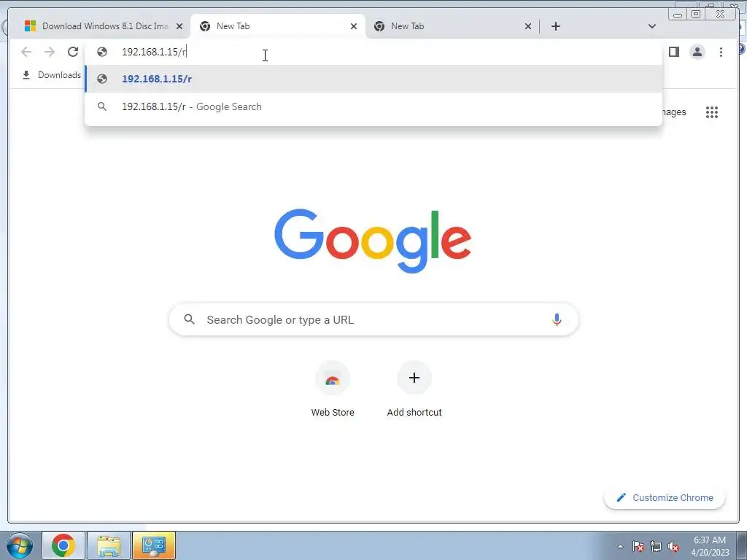
Task: Open Chrome side panel icon
Action: click(674, 52)
